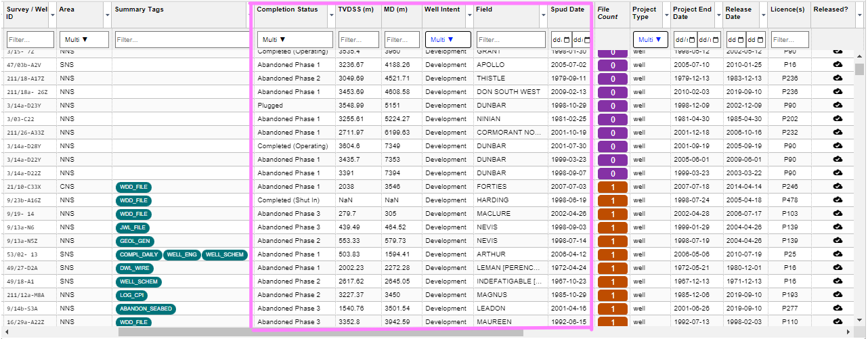Click cloud icon in row 21/10-C33X
Screen dimensions: 868x339
click(x=838, y=187)
